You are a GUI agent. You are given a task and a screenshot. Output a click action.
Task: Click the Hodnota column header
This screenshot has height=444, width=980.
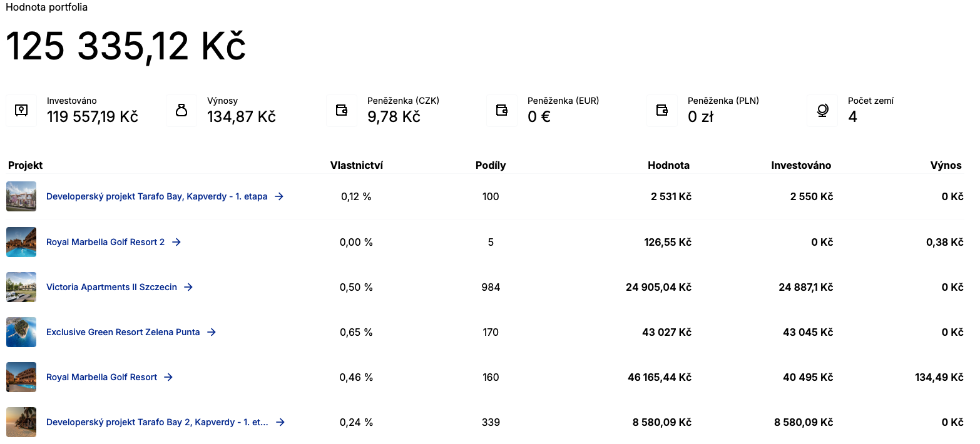point(668,165)
